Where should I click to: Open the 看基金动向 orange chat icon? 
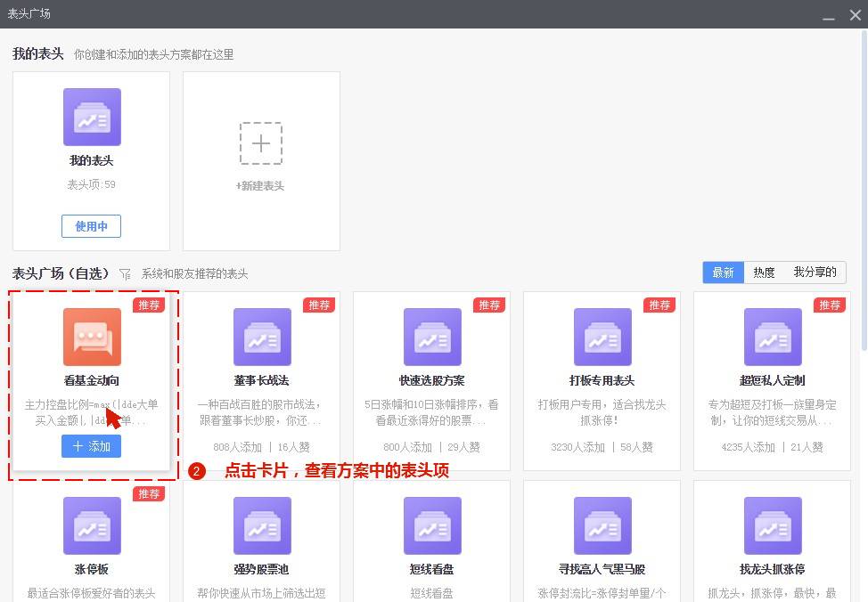coord(92,337)
